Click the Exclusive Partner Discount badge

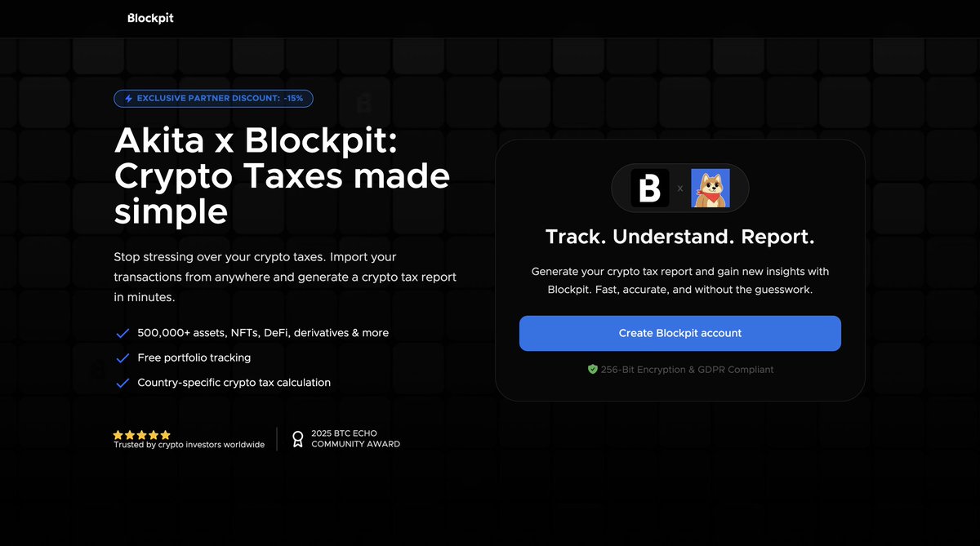(213, 98)
